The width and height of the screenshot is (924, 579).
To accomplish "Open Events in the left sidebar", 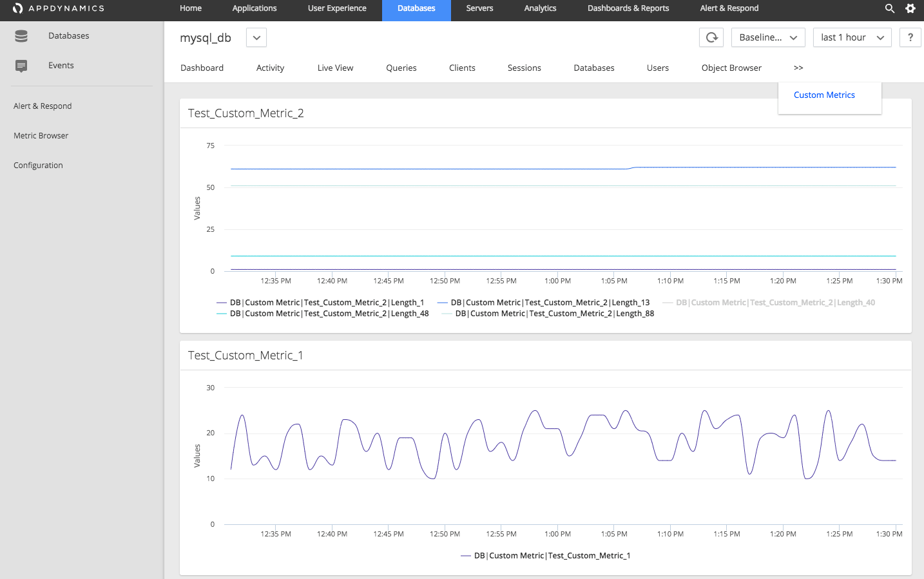I will [x=61, y=66].
